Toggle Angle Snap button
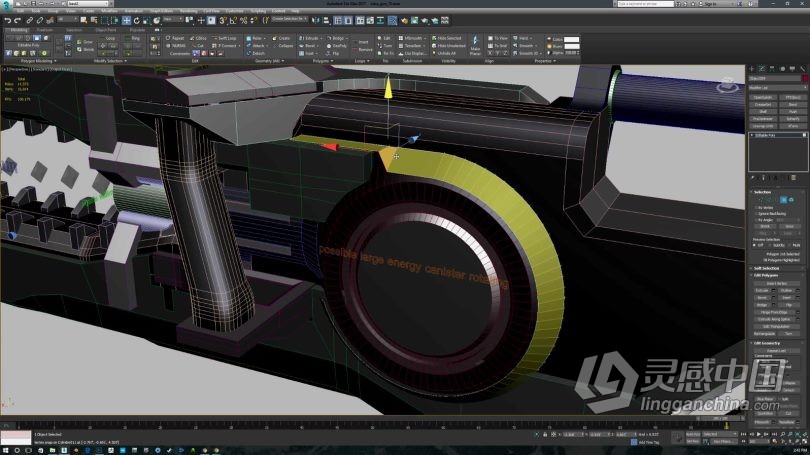The height and width of the screenshot is (455, 810). (233, 20)
